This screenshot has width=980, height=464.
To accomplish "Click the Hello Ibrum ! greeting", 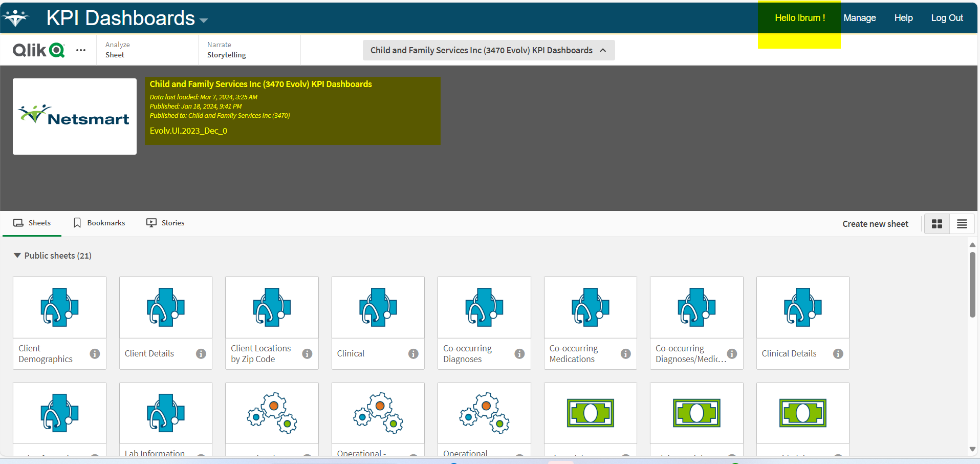I will [x=800, y=18].
